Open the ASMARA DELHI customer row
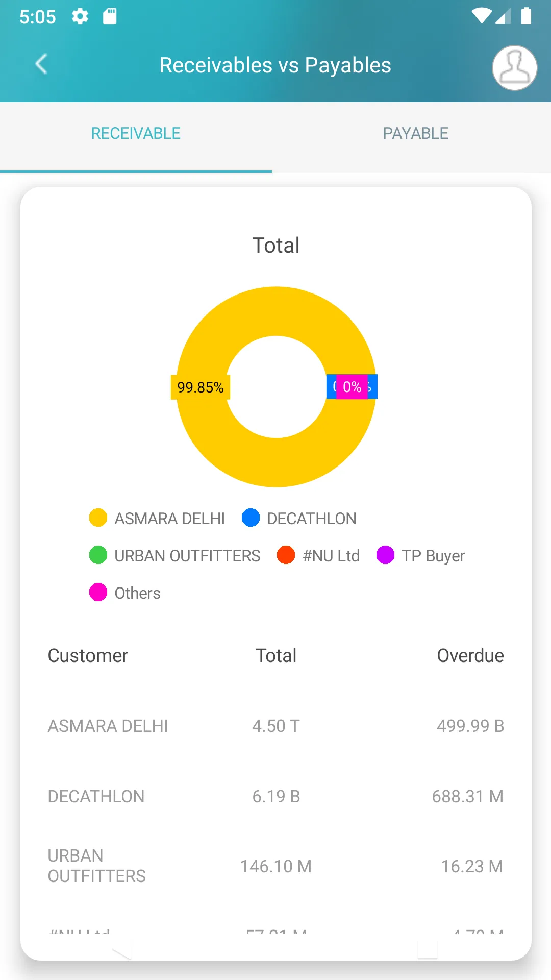 pyautogui.click(x=276, y=726)
